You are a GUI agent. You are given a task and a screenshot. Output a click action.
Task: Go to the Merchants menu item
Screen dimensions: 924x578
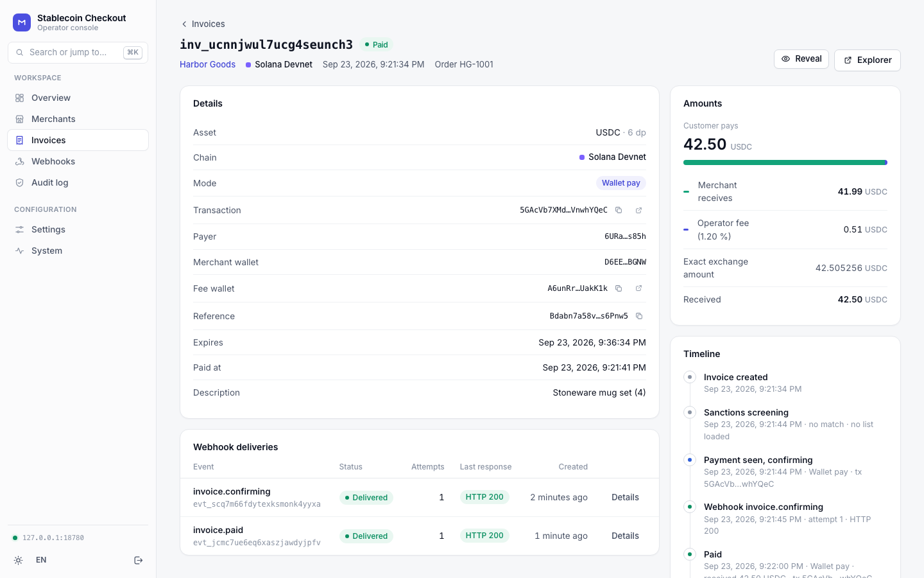(x=78, y=119)
